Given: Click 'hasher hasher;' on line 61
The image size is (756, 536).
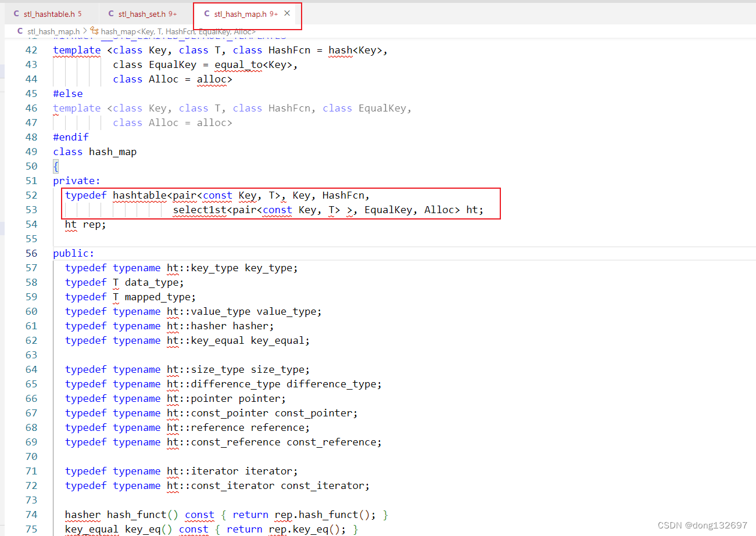Looking at the screenshot, I should click(x=232, y=326).
